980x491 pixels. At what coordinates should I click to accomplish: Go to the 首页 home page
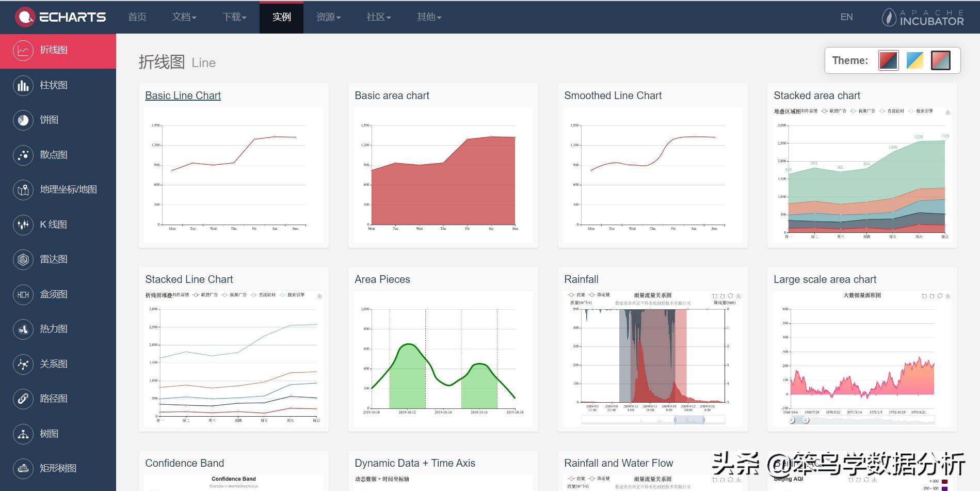pos(137,17)
